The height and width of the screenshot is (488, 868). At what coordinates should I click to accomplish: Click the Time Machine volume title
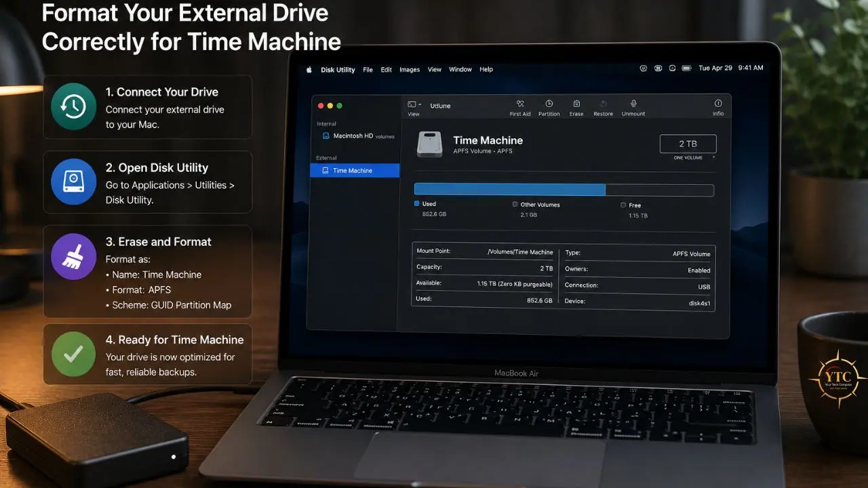coord(488,140)
